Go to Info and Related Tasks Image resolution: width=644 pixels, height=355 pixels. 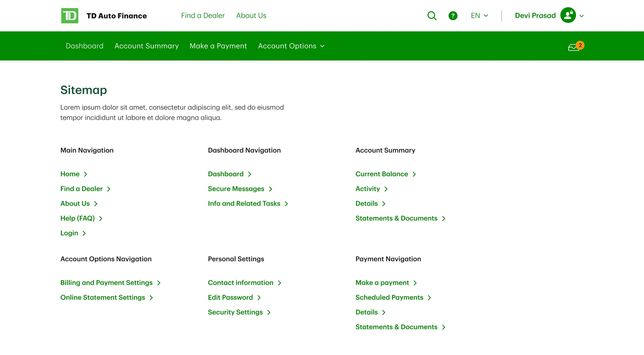[248, 204]
